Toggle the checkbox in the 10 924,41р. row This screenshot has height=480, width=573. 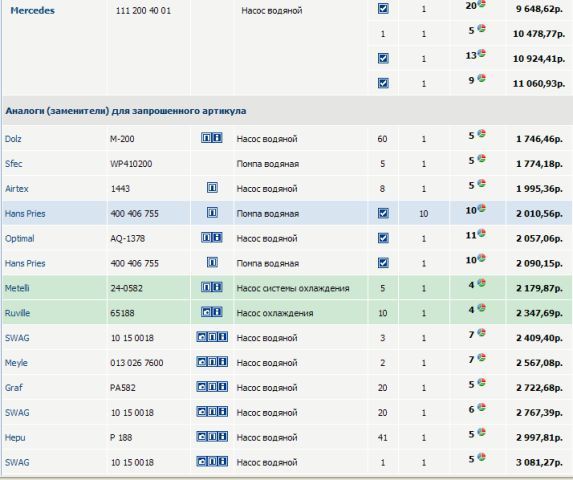click(383, 58)
